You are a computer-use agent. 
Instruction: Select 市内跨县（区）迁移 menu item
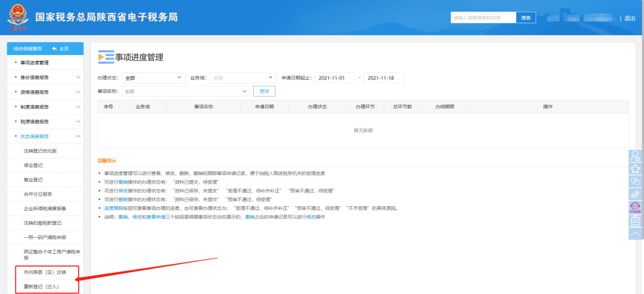coord(45,272)
